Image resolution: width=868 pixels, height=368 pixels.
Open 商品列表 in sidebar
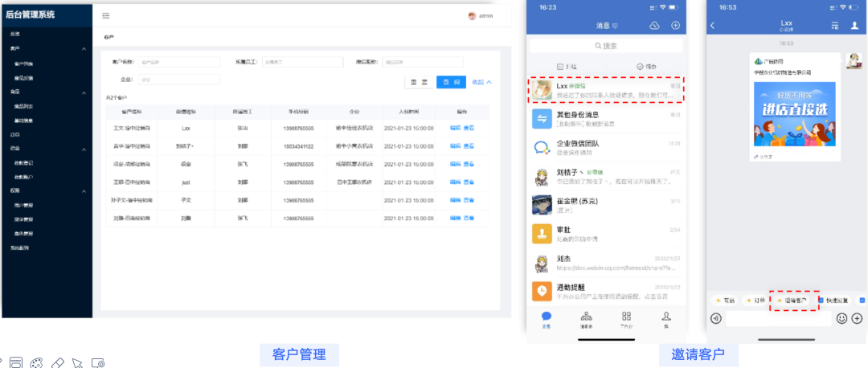[x=24, y=106]
